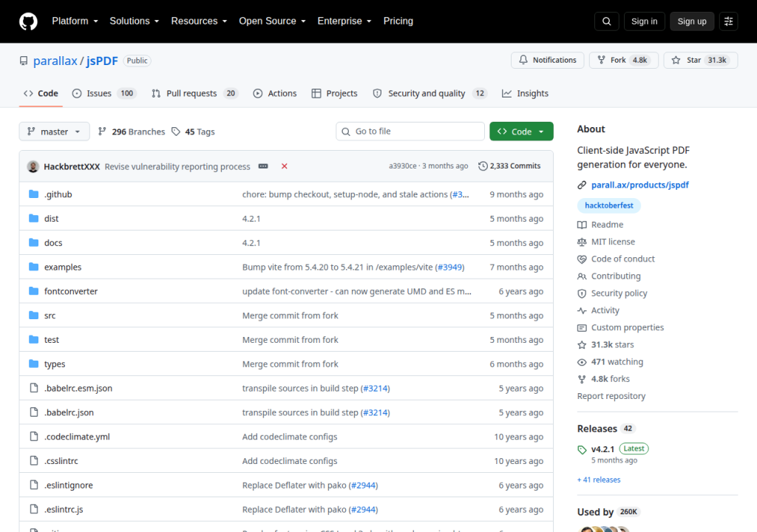Expand the green Code dropdown button

coord(521,132)
